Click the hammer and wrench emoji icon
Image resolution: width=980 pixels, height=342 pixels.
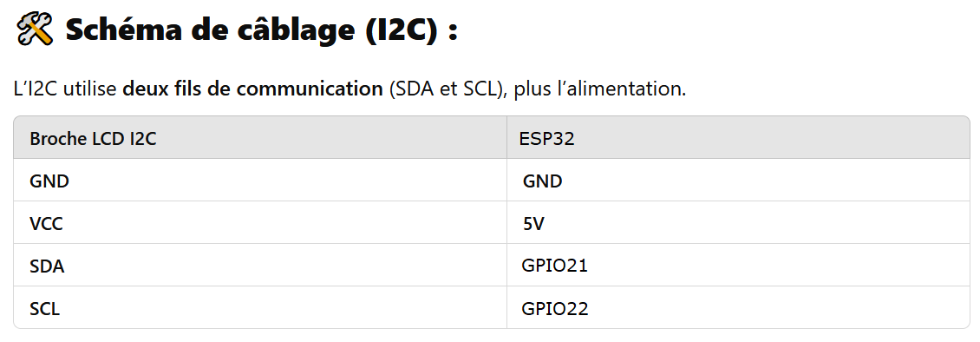pyautogui.click(x=35, y=30)
